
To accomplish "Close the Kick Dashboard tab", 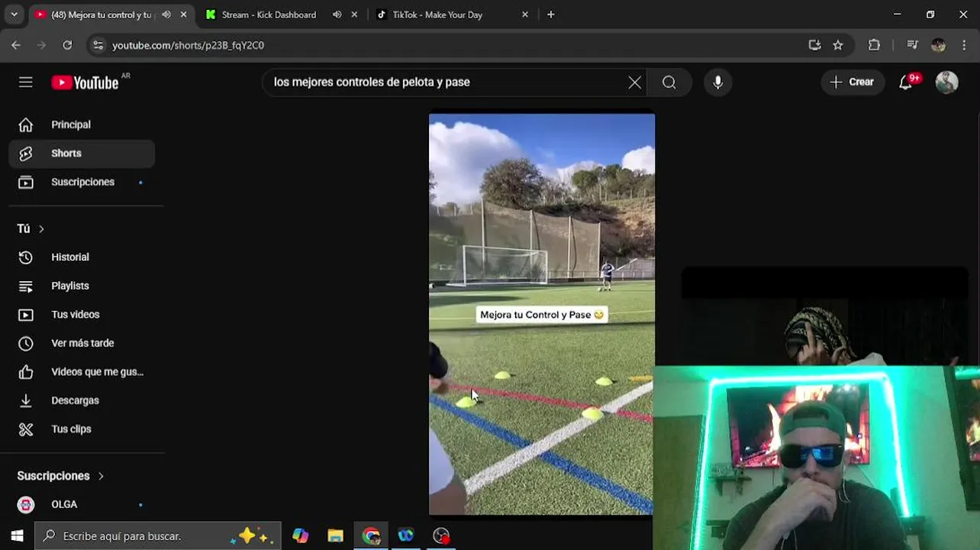I will click(354, 15).
